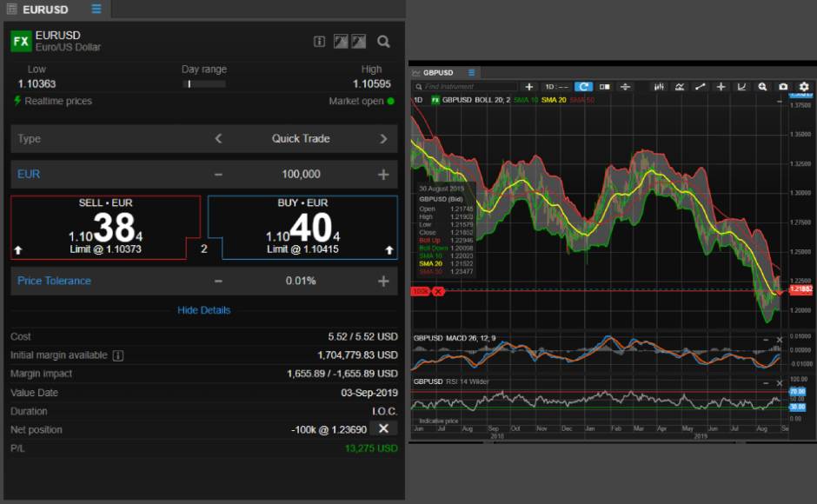Edit the 100,000 amount field
817x504 pixels.
coord(302,174)
